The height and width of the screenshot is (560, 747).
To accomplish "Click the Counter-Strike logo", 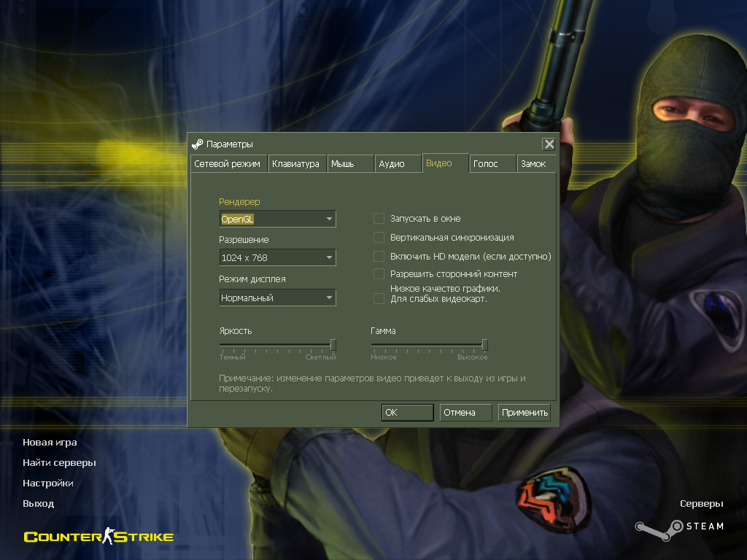I will 98,536.
